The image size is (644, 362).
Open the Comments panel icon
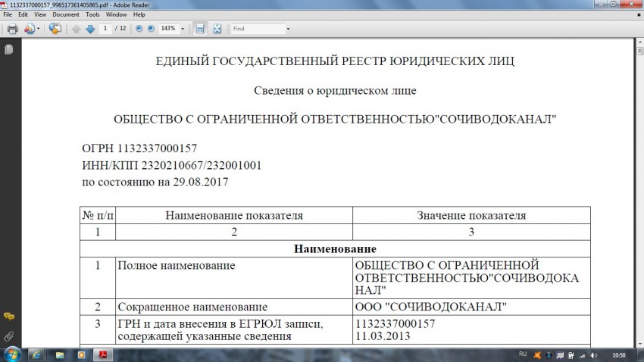point(8,316)
